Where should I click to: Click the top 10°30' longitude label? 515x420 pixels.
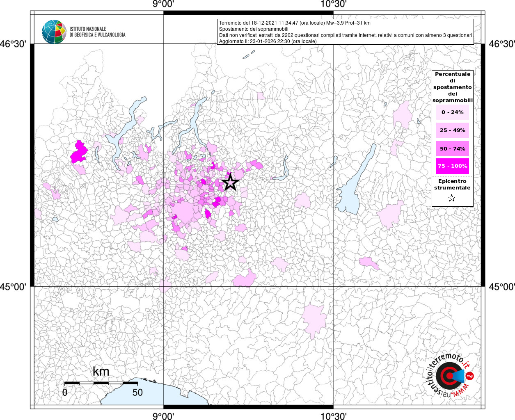point(333,4)
